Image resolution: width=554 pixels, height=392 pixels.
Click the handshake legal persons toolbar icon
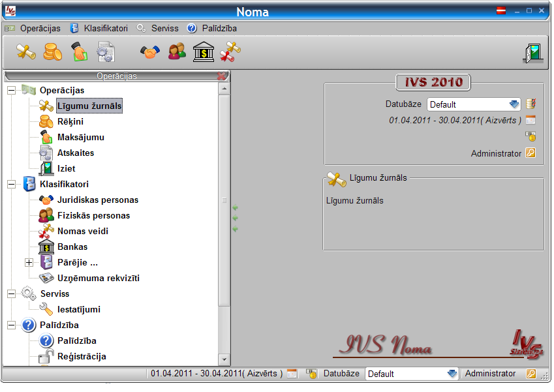tap(150, 52)
